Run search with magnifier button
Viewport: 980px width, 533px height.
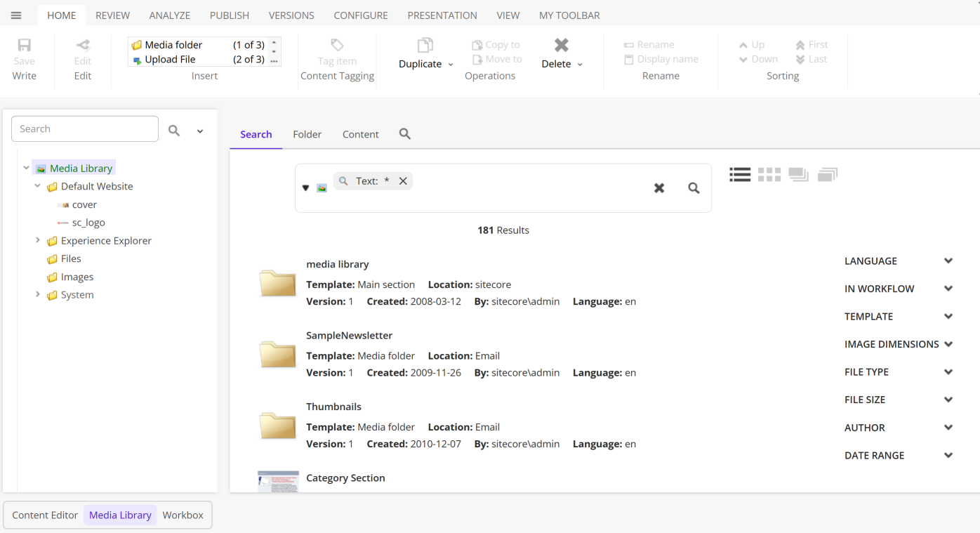tap(694, 188)
